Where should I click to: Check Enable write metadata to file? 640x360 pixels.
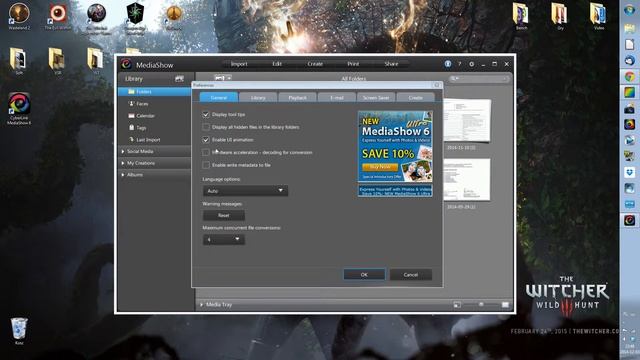(x=206, y=165)
